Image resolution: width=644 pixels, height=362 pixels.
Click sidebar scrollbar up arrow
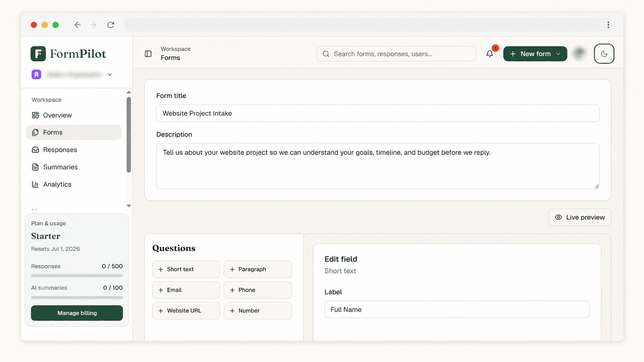[129, 92]
